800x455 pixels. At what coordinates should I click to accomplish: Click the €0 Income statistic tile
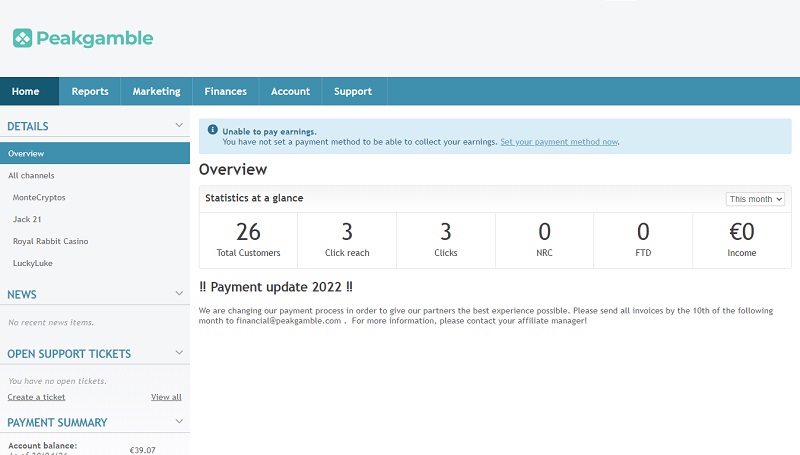742,240
